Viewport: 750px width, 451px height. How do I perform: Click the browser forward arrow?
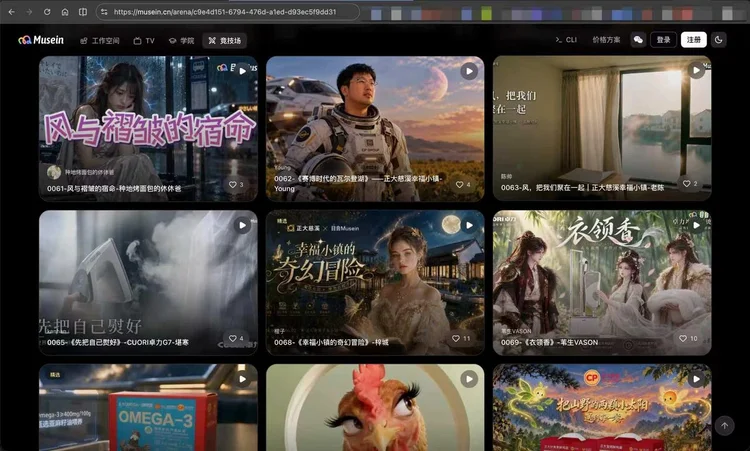click(29, 12)
